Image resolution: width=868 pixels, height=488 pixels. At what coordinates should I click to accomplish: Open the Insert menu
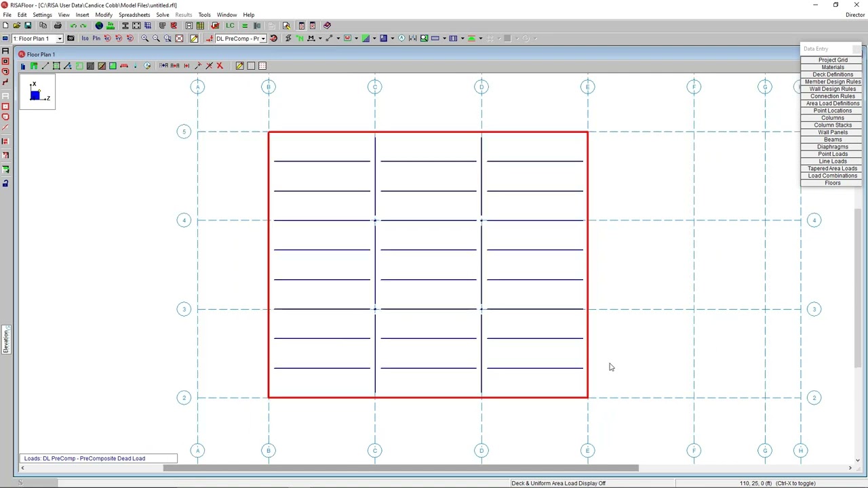[82, 15]
